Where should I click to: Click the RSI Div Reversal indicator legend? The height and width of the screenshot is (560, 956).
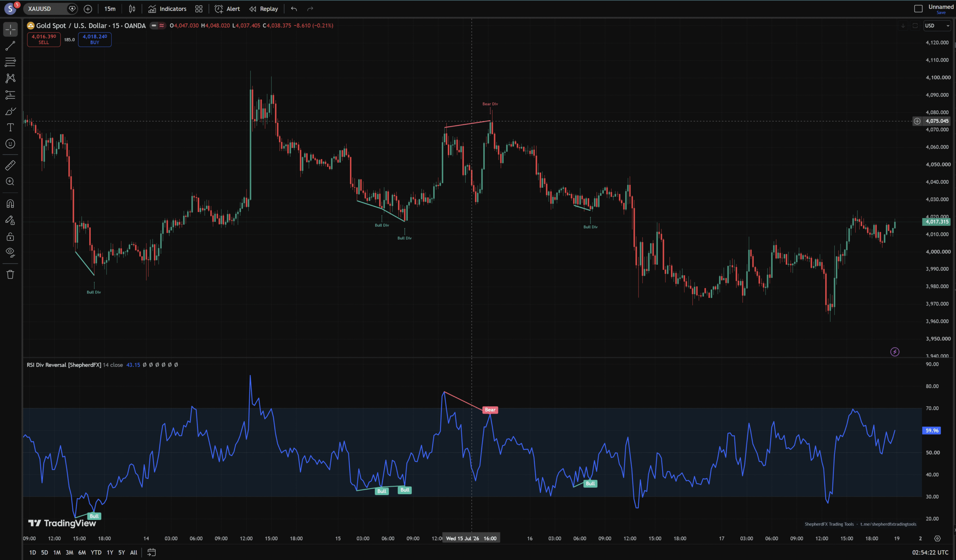[x=64, y=365]
